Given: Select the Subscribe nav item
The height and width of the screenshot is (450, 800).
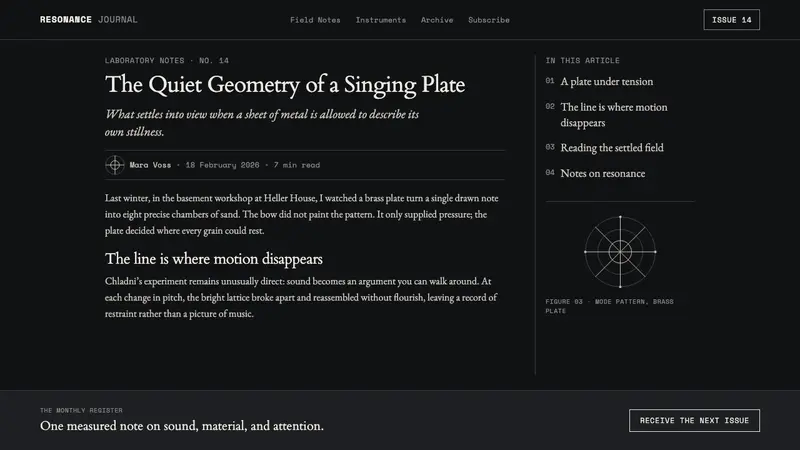Looking at the screenshot, I should click(489, 20).
